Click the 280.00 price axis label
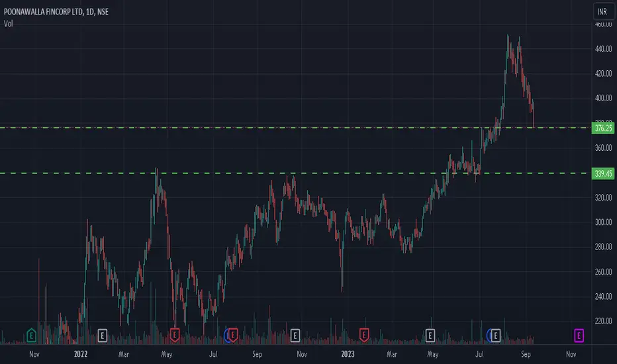This screenshot has width=617, height=364. tap(603, 247)
